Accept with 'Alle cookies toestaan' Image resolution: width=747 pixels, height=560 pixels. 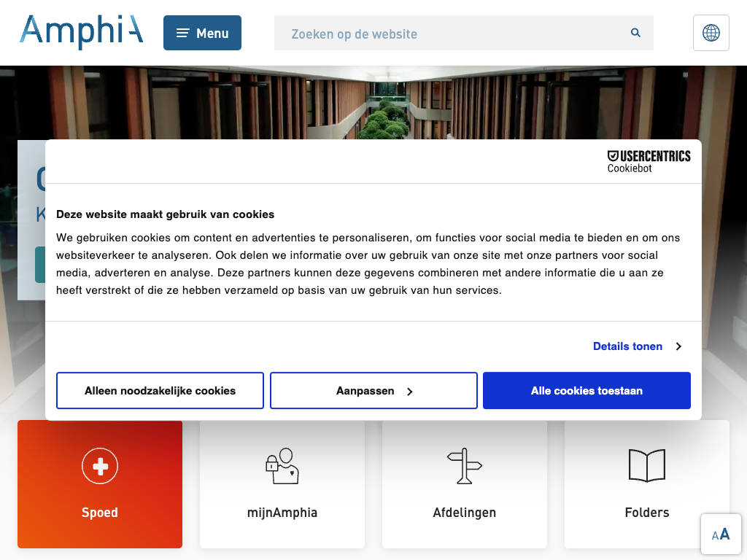[587, 391]
